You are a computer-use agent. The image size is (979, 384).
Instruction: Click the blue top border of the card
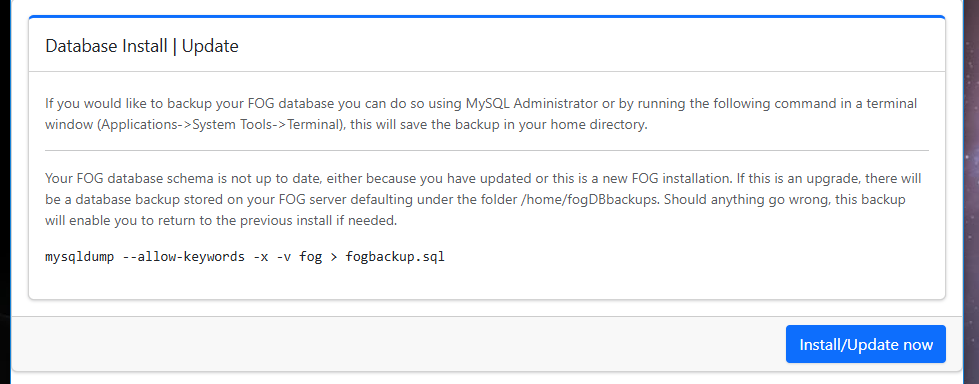(487, 17)
